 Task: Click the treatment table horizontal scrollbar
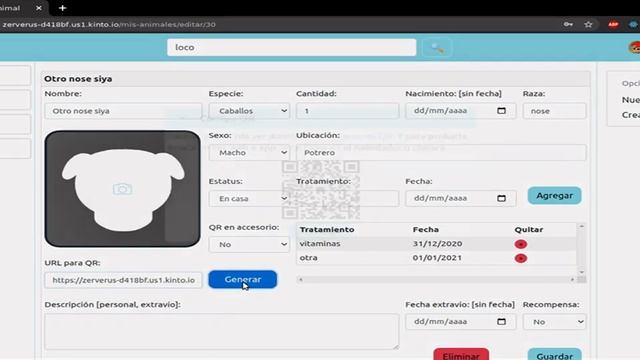click(x=437, y=280)
